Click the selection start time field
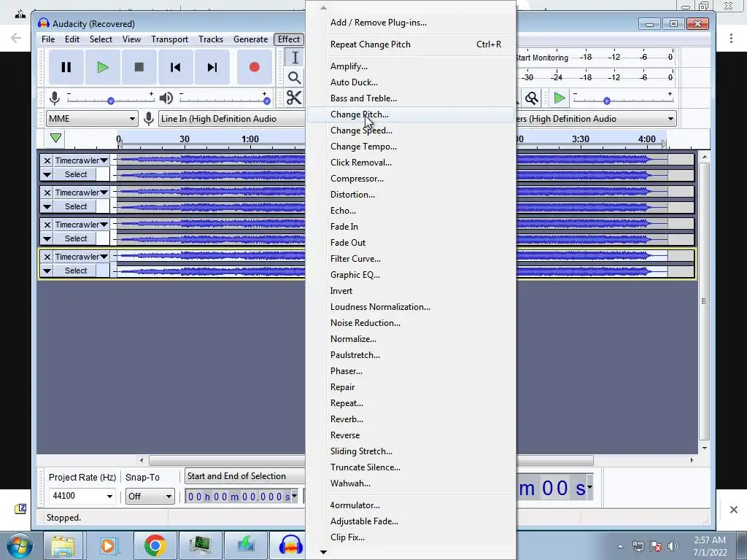 pyautogui.click(x=241, y=497)
